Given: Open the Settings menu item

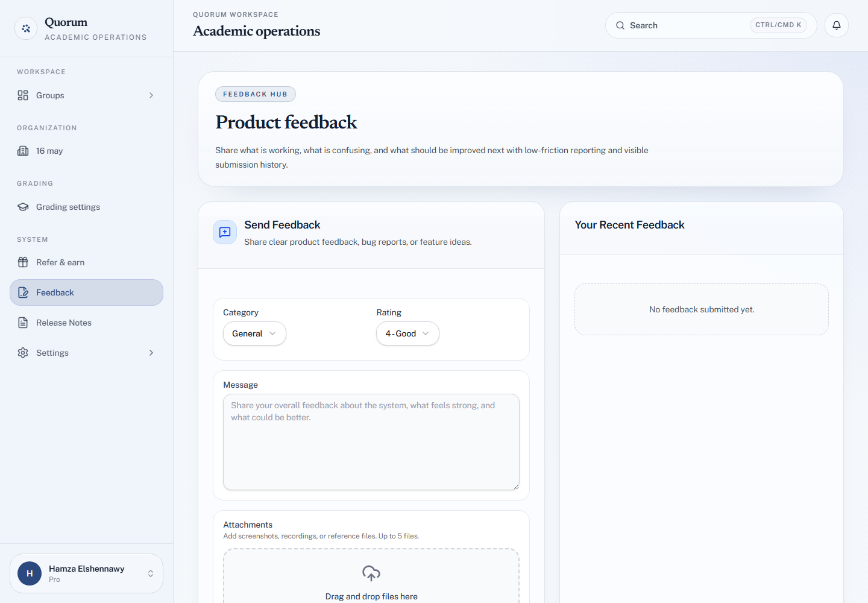Looking at the screenshot, I should (86, 353).
